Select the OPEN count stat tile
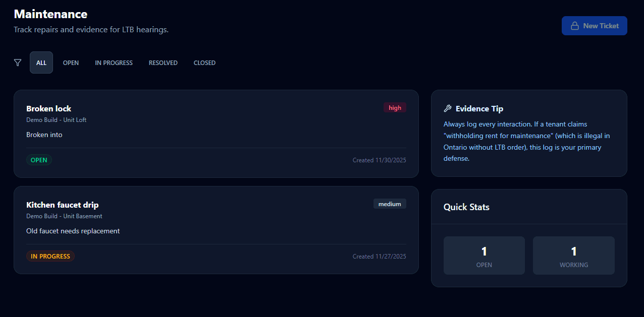The image size is (644, 317). click(x=484, y=256)
